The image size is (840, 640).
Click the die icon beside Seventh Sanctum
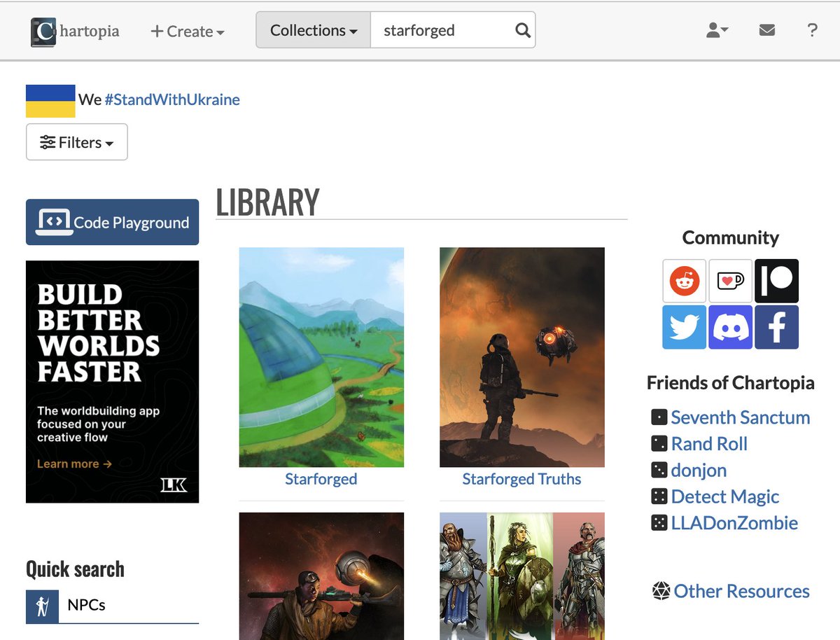659,417
